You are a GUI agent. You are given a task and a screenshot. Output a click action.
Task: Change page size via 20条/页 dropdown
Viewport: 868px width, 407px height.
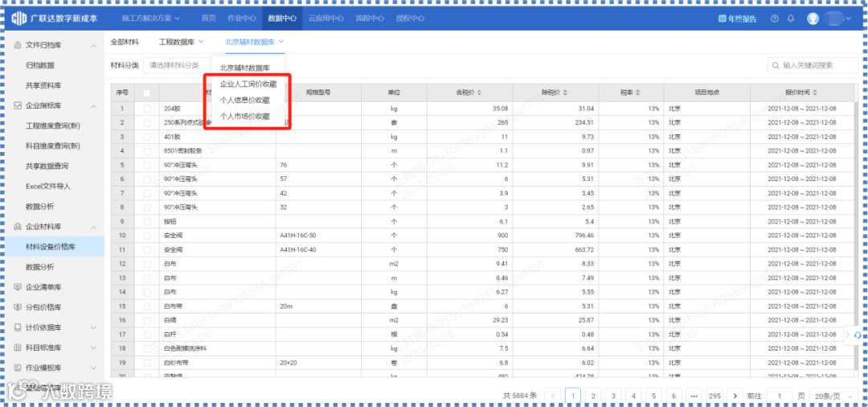[x=833, y=396]
